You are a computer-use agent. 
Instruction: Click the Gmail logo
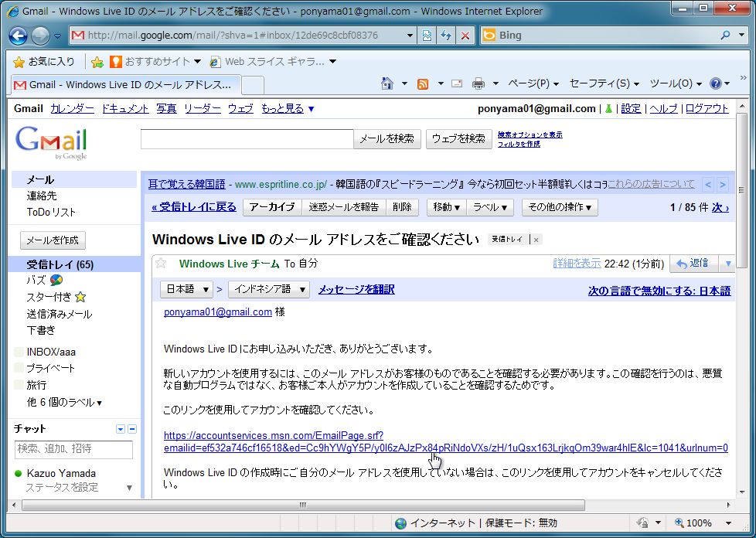click(x=51, y=143)
